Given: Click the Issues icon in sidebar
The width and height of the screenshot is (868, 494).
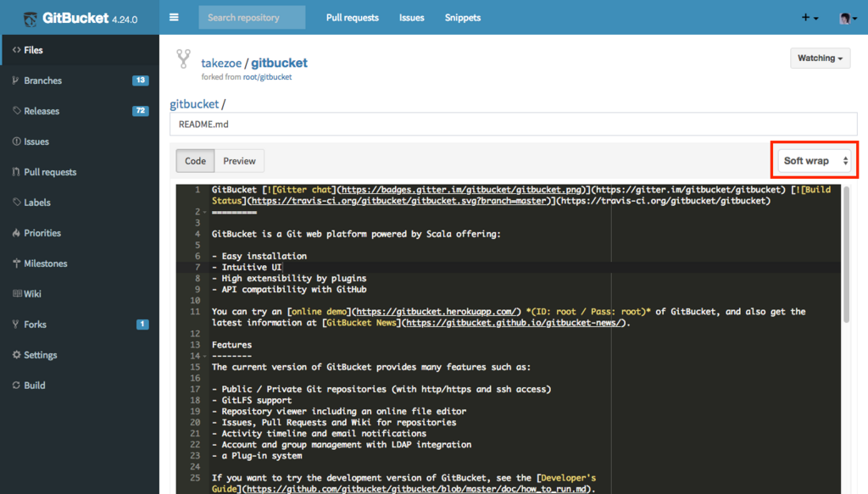Looking at the screenshot, I should (x=17, y=141).
